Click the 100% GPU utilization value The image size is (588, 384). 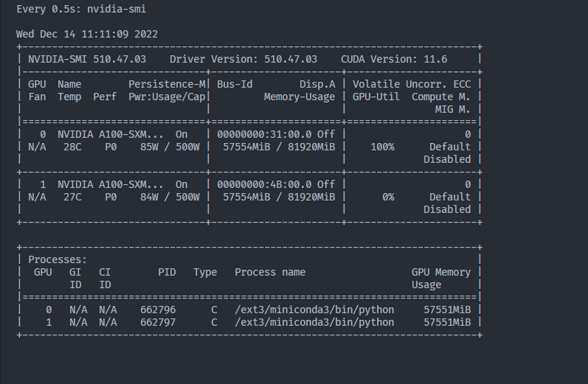coord(382,147)
